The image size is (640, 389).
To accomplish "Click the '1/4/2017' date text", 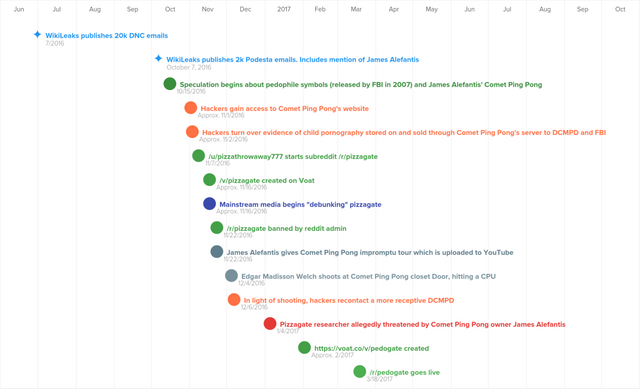I will click(288, 331).
